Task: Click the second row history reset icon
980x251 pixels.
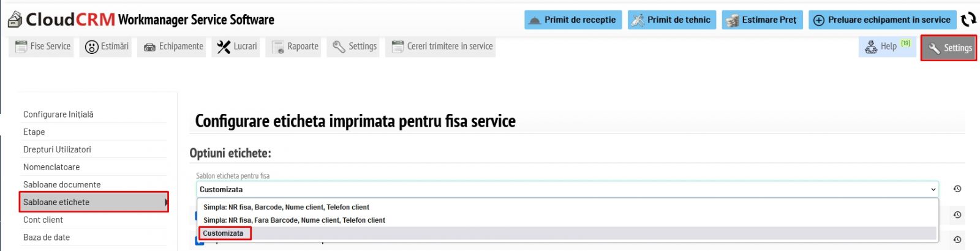Action: click(957, 215)
